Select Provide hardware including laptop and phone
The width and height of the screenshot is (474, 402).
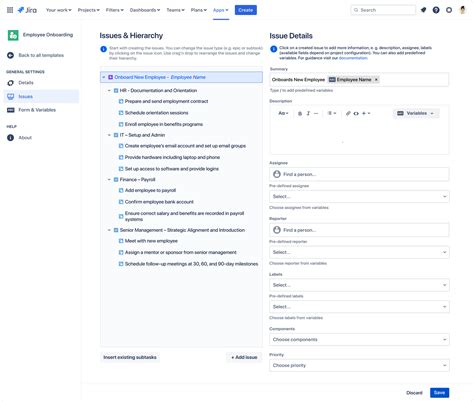click(x=172, y=157)
